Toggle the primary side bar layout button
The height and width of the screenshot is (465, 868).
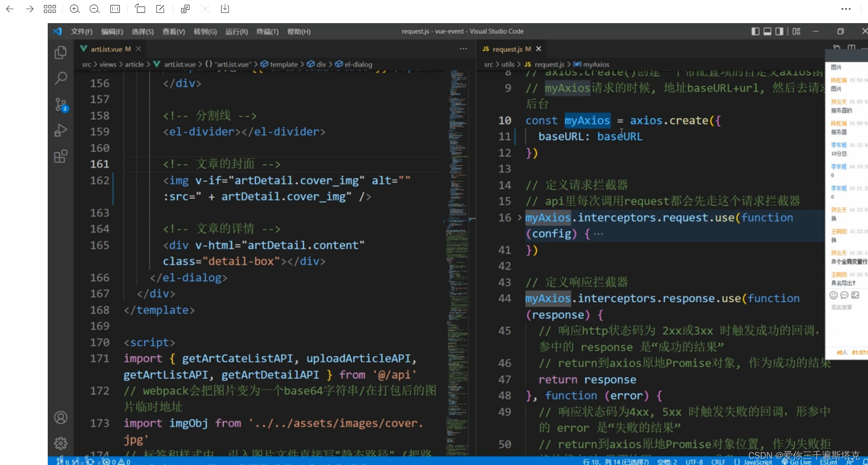click(756, 31)
